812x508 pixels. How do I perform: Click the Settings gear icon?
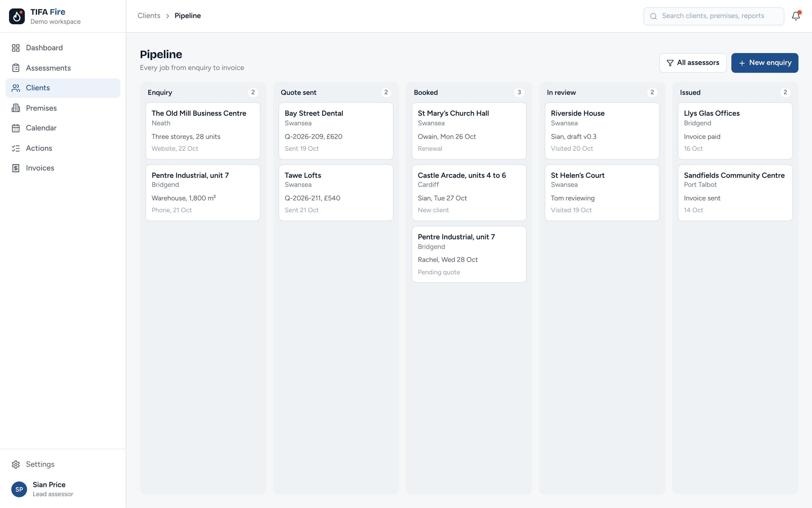[16, 464]
